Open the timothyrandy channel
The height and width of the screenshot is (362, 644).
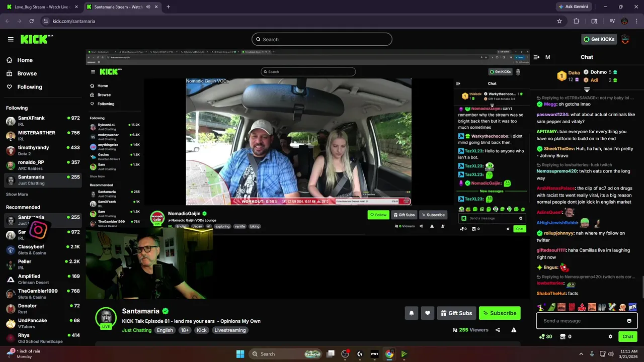[x=43, y=150]
